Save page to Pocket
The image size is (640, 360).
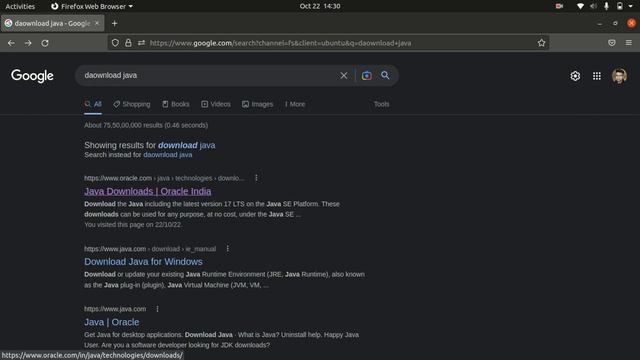pos(611,43)
